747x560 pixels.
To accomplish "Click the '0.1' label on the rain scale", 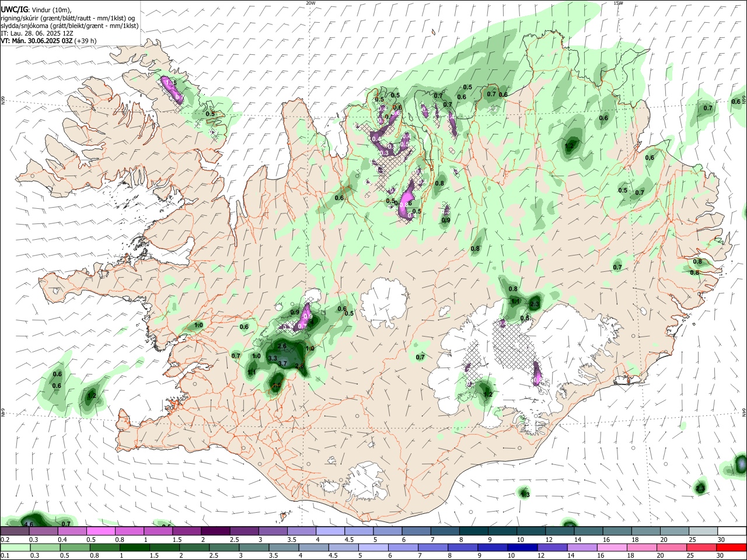I will coord(5,556).
